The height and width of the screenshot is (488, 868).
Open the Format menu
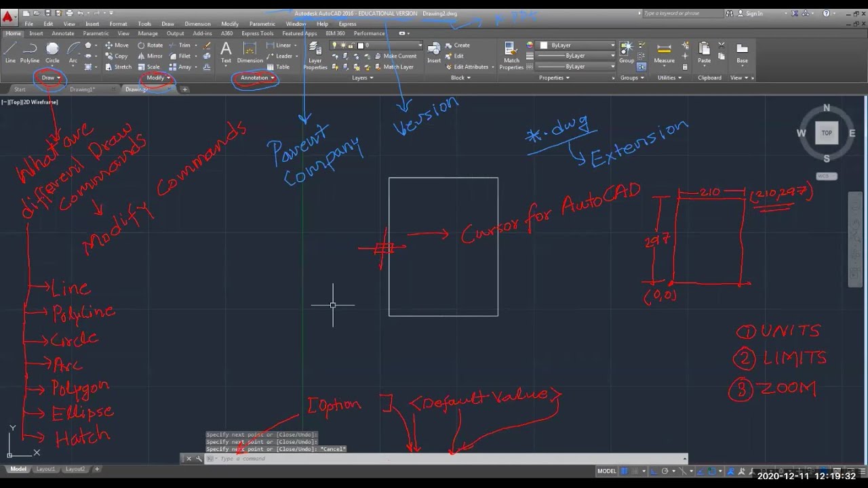coord(118,24)
